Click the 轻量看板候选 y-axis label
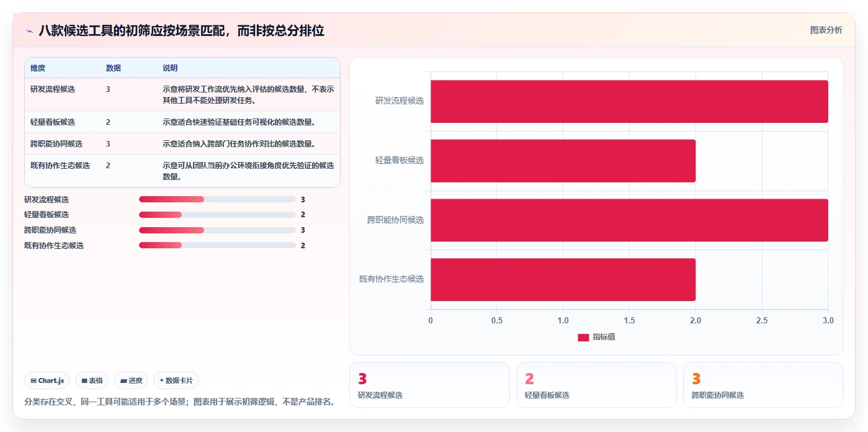Screen dimensions: 868x432 point(400,160)
